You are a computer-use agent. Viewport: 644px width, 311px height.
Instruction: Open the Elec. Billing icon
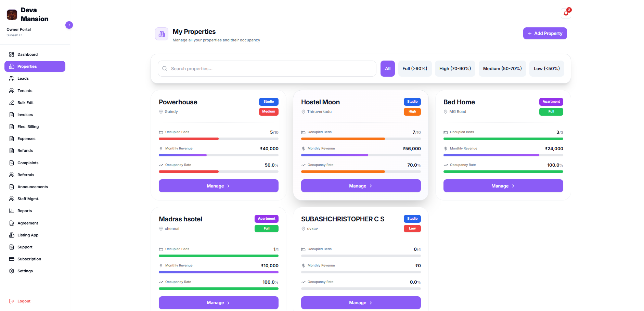coord(12,127)
